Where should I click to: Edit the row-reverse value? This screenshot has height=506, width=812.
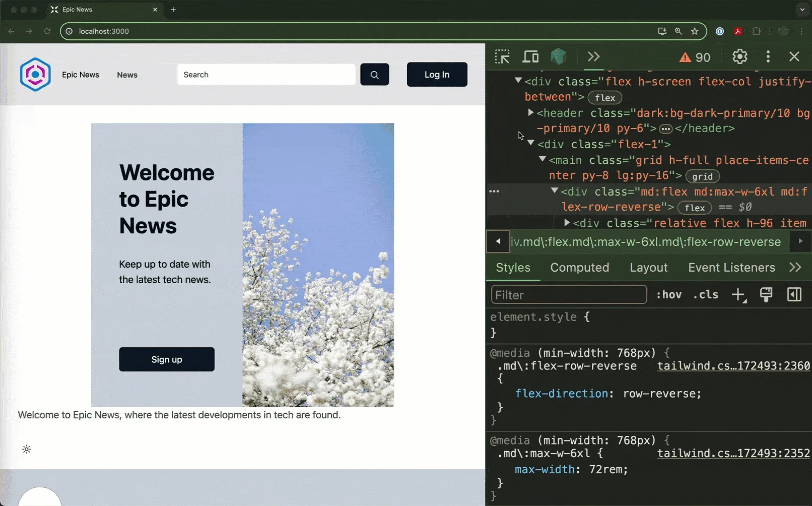coord(659,394)
